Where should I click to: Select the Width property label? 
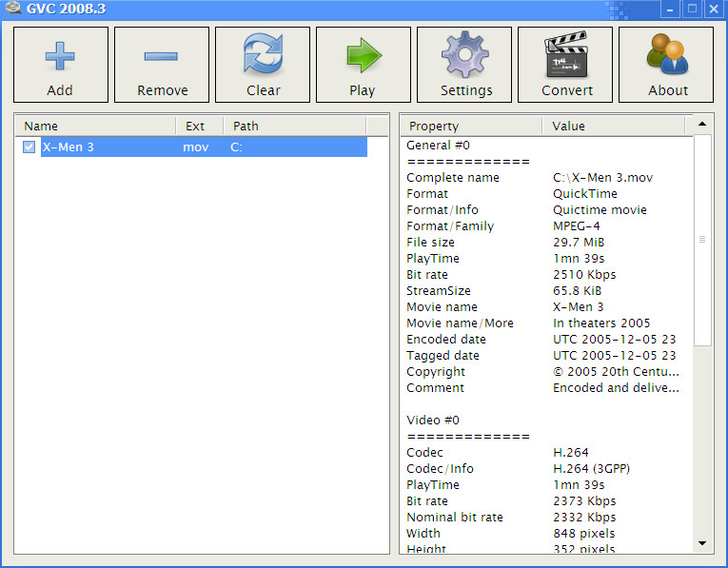click(423, 534)
